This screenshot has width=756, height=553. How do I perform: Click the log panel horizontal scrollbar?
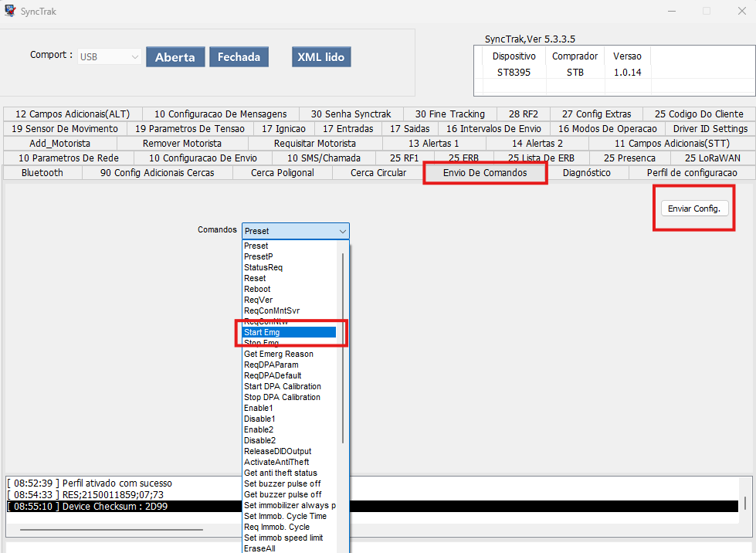111,529
